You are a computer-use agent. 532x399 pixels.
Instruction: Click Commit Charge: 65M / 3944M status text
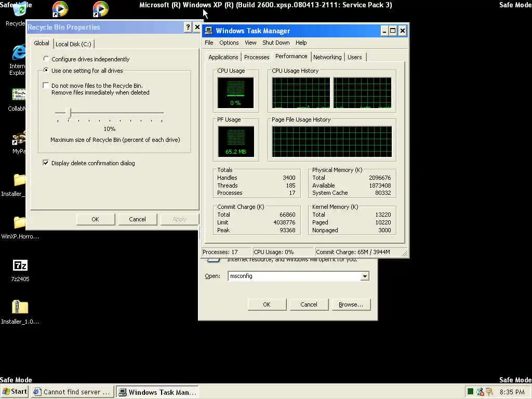tap(353, 252)
